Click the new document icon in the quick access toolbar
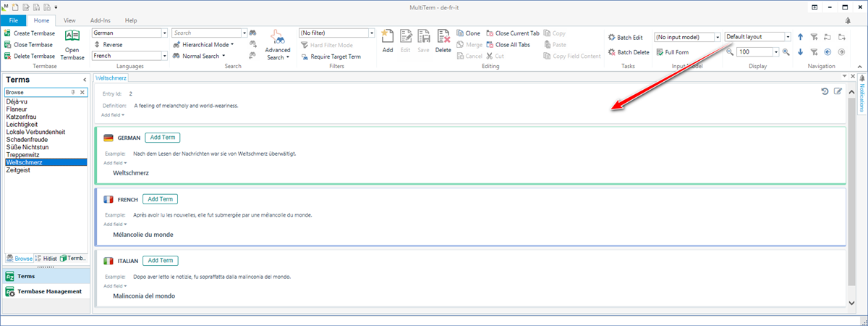 point(14,7)
